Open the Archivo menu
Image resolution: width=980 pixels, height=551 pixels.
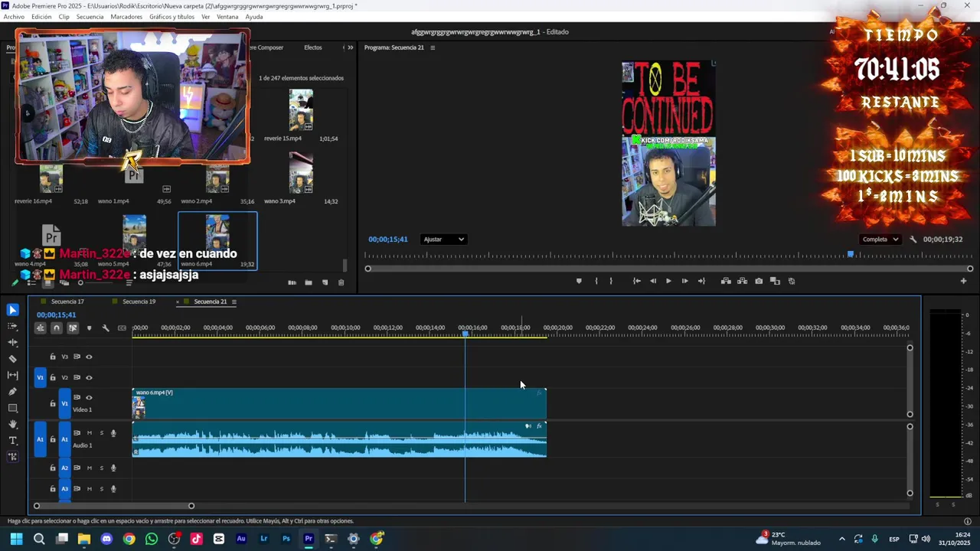pos(14,17)
